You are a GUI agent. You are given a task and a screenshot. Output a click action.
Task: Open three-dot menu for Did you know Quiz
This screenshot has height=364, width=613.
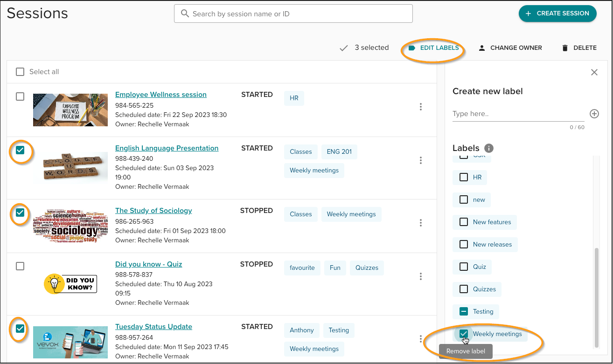[x=420, y=276]
